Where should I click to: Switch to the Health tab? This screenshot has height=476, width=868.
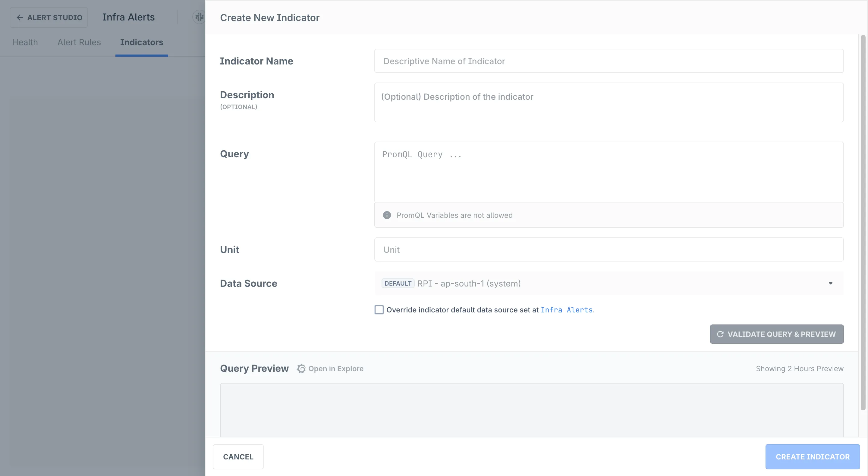[25, 42]
